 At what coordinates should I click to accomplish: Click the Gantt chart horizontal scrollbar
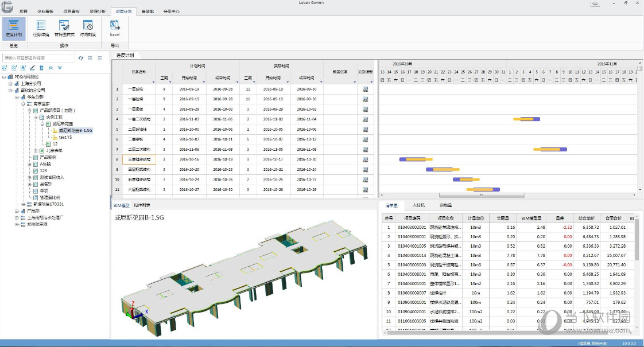click(481, 195)
